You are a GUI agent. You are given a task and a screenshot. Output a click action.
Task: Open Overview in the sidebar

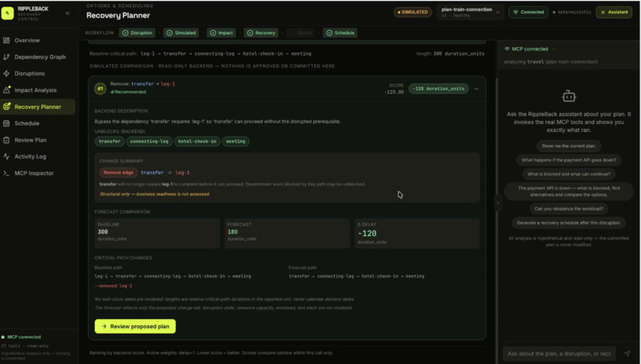(x=37, y=41)
